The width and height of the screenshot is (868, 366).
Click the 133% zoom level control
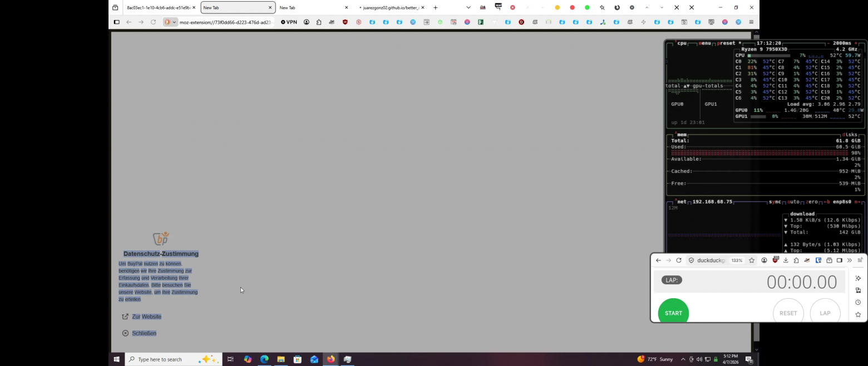tap(737, 260)
